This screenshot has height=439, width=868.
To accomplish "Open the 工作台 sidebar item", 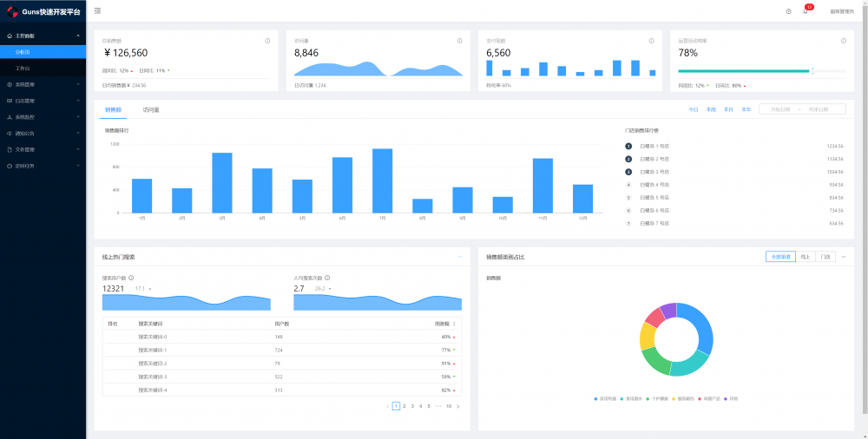I will pos(43,68).
